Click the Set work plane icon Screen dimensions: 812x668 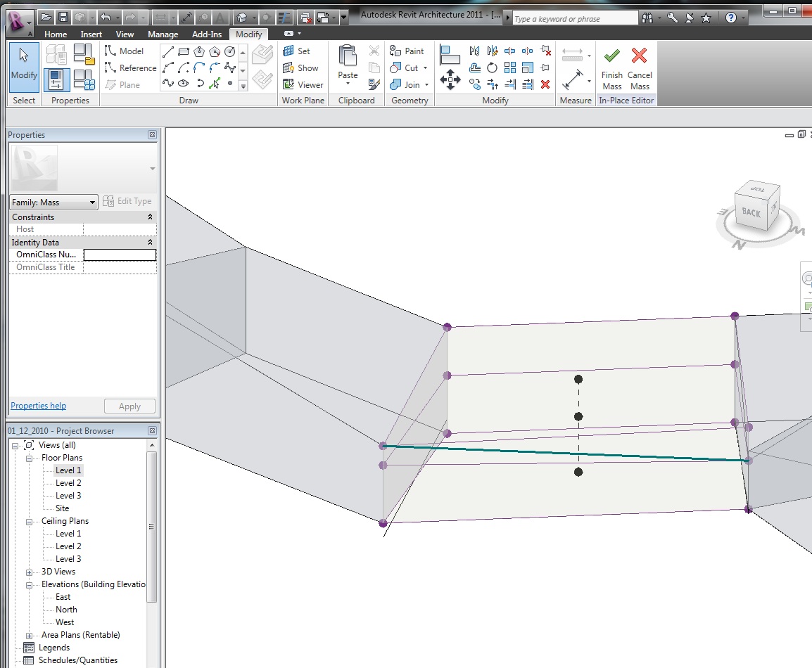(288, 51)
